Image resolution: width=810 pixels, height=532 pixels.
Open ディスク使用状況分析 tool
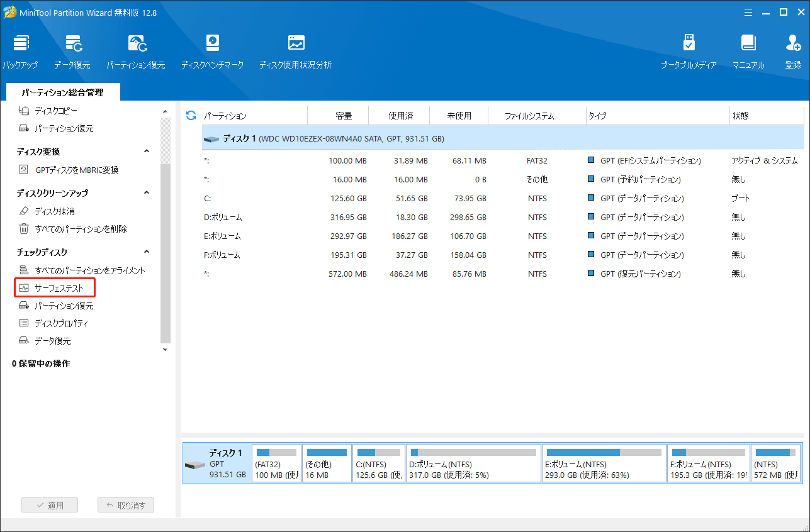pos(296,52)
